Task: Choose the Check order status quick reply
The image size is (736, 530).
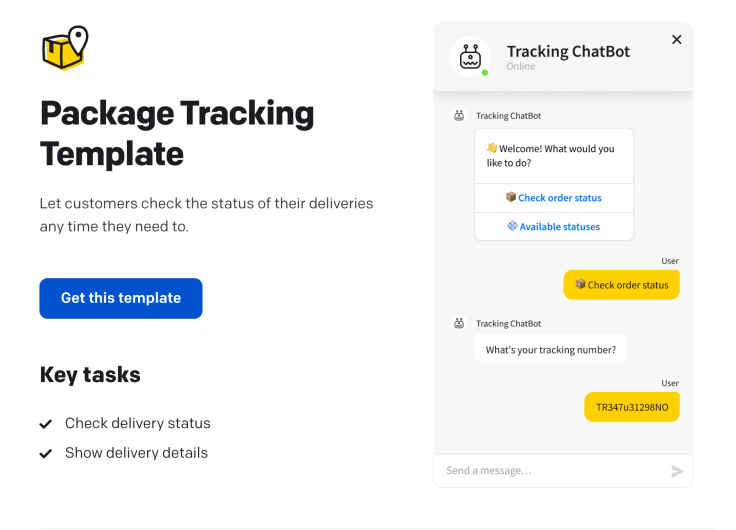Action: (554, 198)
